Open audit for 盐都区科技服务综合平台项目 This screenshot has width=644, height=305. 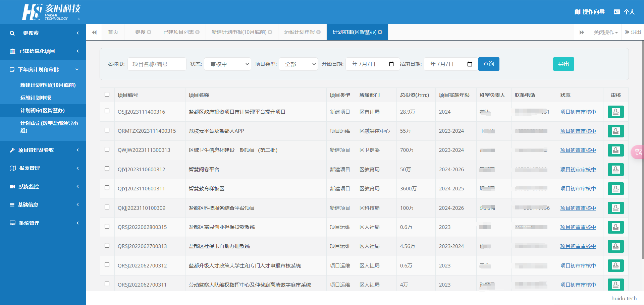click(x=615, y=208)
